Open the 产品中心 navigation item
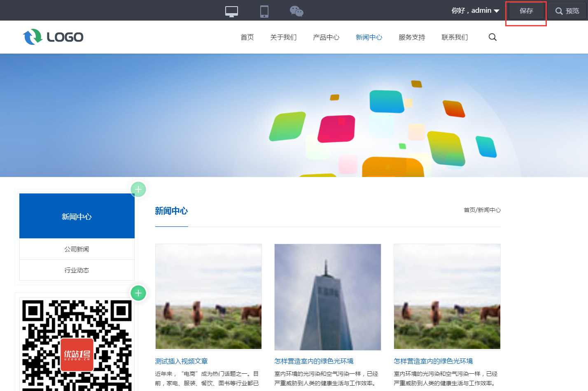This screenshot has width=588, height=391. point(326,37)
